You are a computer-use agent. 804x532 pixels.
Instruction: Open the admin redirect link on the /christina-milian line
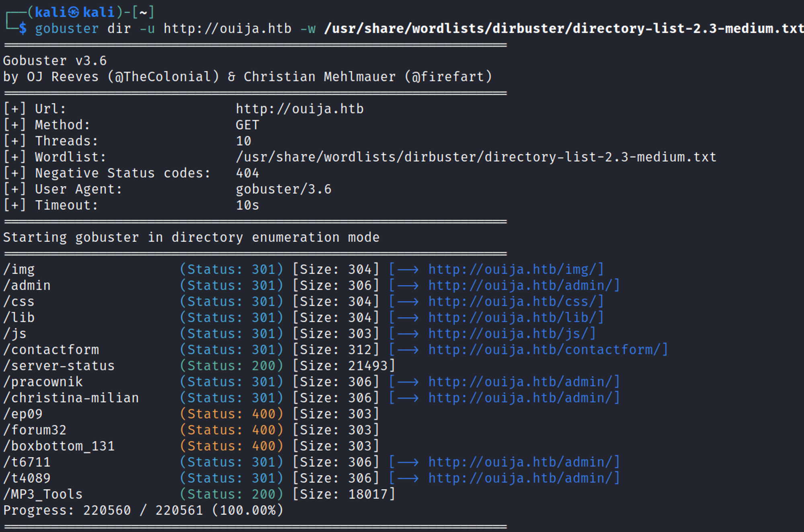(523, 398)
